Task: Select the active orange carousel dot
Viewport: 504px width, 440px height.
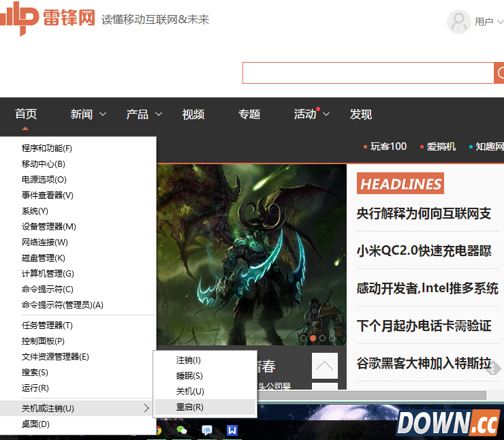Action: coord(313,338)
